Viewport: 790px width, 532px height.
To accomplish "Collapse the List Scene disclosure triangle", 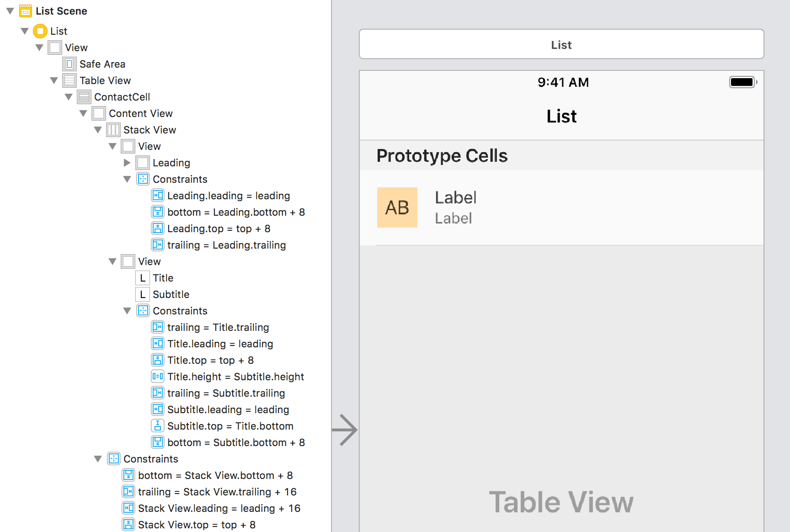I will click(10, 11).
